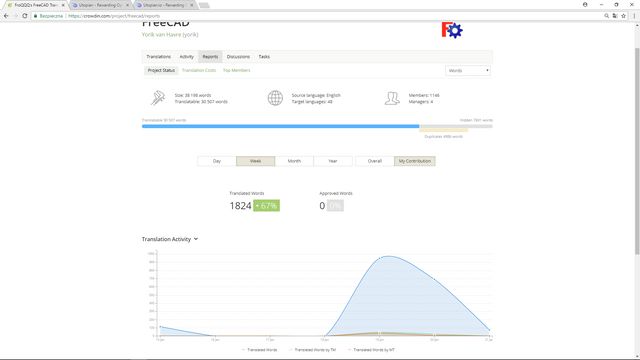Click the yellow duplicates words bar
This screenshot has height=360, width=640.
(443, 131)
